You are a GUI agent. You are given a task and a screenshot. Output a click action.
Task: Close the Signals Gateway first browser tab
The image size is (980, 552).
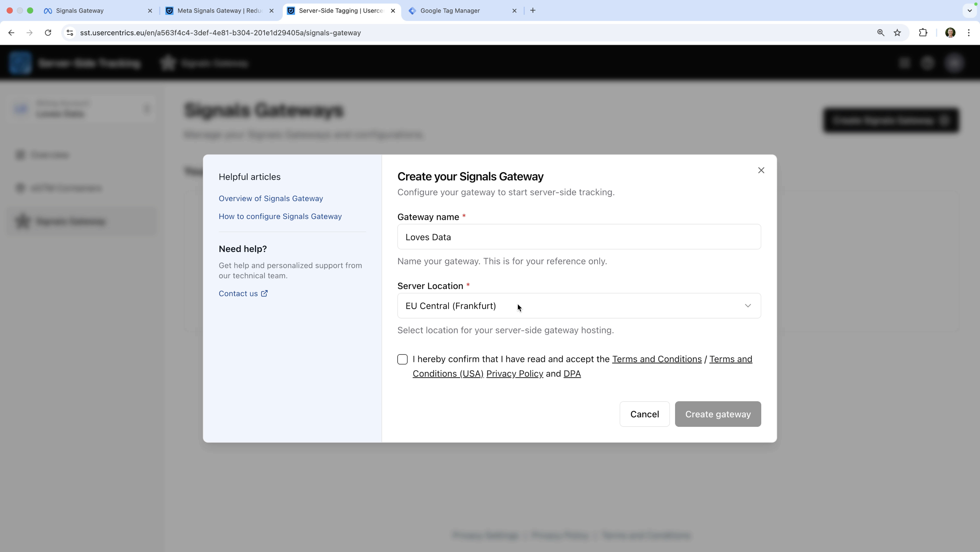coord(150,11)
